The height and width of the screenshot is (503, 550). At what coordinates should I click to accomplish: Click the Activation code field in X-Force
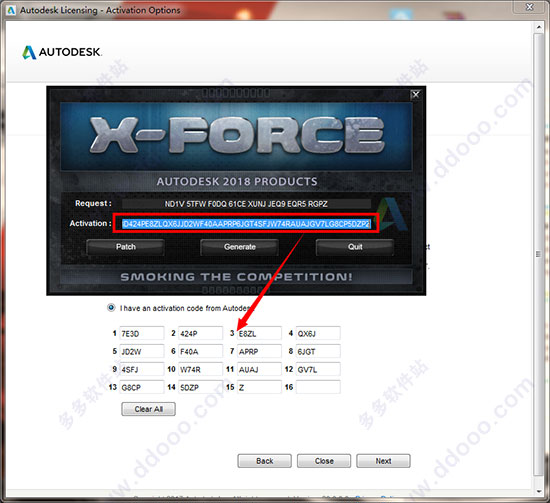[x=246, y=223]
